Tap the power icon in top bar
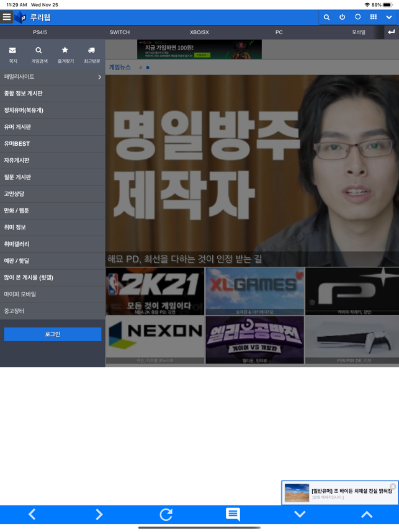Screen dimensions: 399x532 pos(342,17)
